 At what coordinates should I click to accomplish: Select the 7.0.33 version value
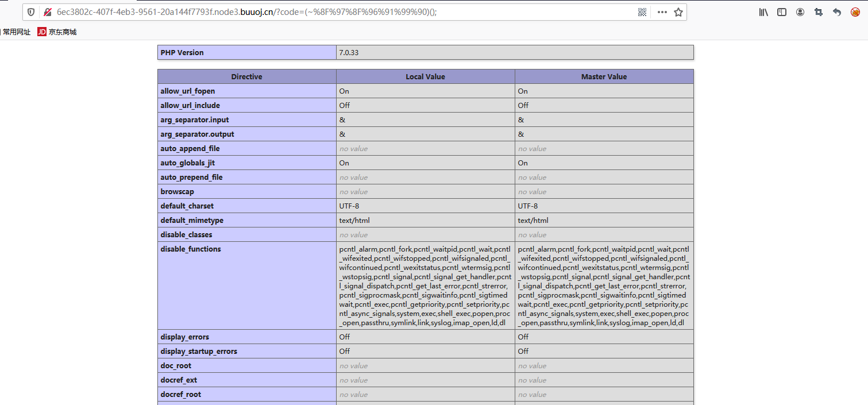(349, 52)
